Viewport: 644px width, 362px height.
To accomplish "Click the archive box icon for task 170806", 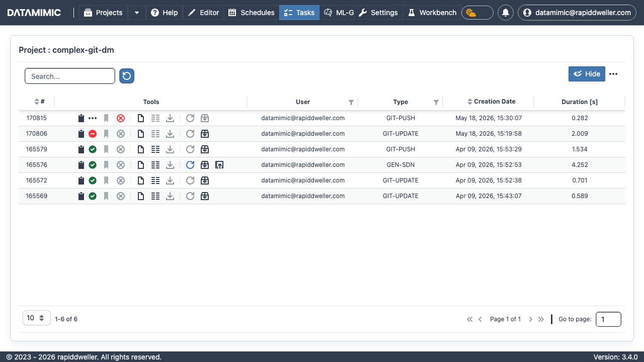I will tap(205, 134).
